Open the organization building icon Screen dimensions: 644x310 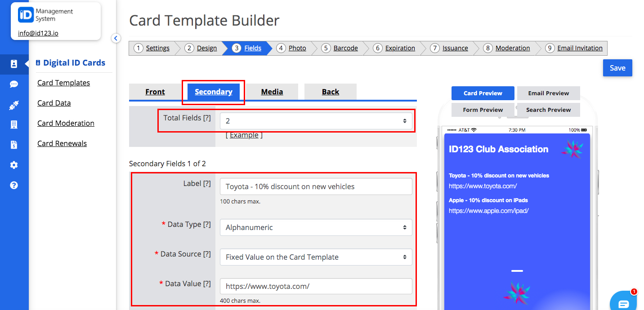point(14,124)
